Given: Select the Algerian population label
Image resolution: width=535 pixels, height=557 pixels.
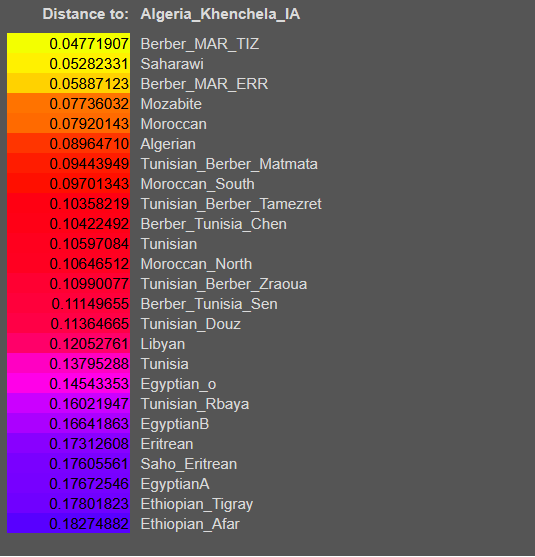Looking at the screenshot, I should 168,144.
